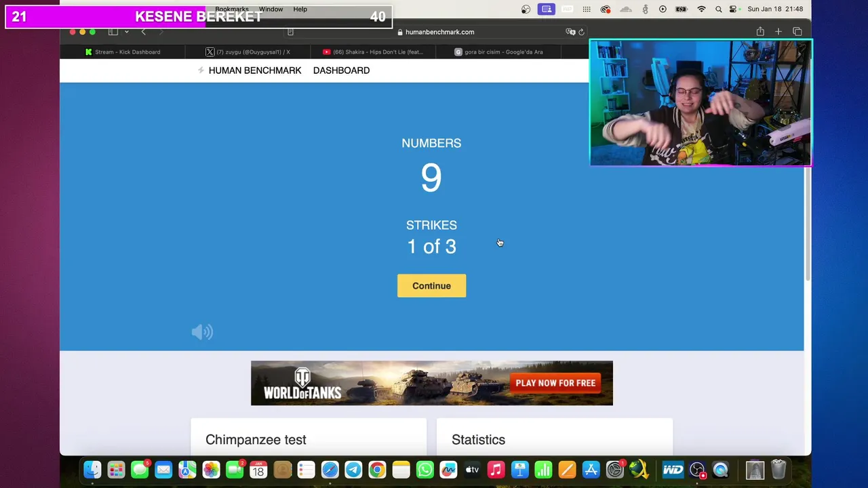Open Spotlight search in menu bar

tap(718, 9)
